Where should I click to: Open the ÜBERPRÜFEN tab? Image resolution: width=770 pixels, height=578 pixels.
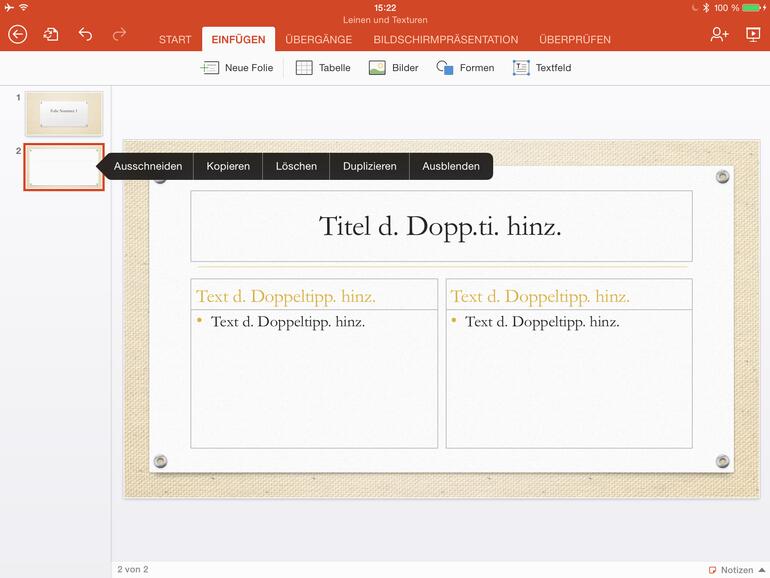click(574, 40)
